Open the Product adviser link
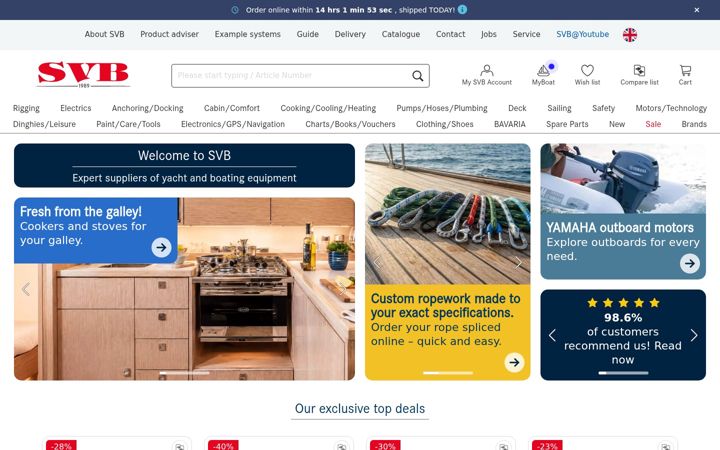 point(169,34)
